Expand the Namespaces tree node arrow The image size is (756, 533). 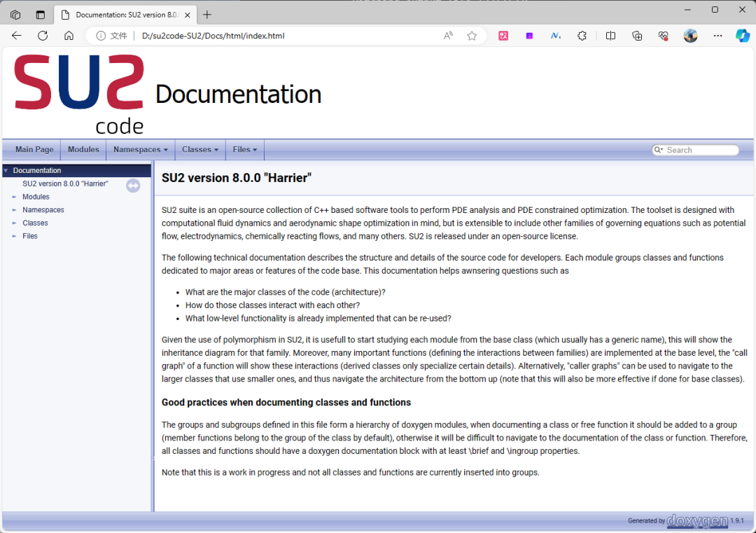click(15, 210)
